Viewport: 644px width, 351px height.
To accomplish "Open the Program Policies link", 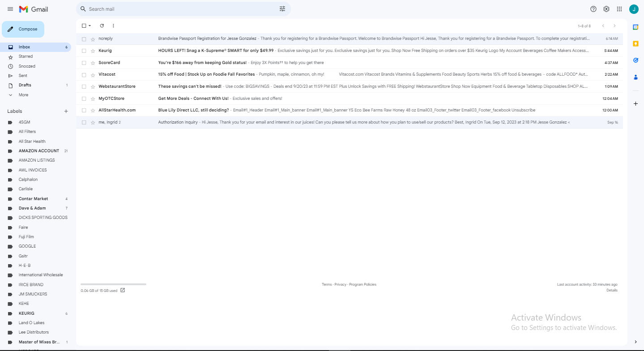I will point(363,285).
